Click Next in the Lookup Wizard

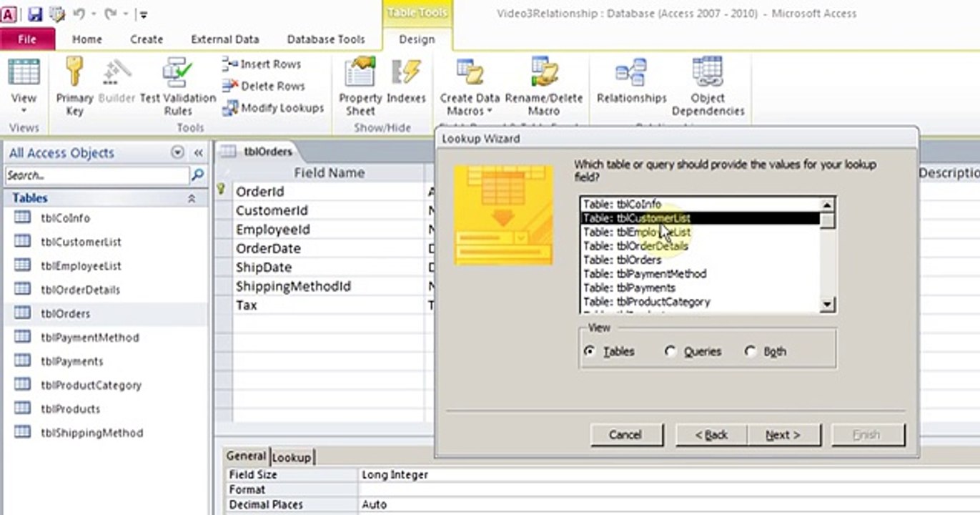coord(783,435)
